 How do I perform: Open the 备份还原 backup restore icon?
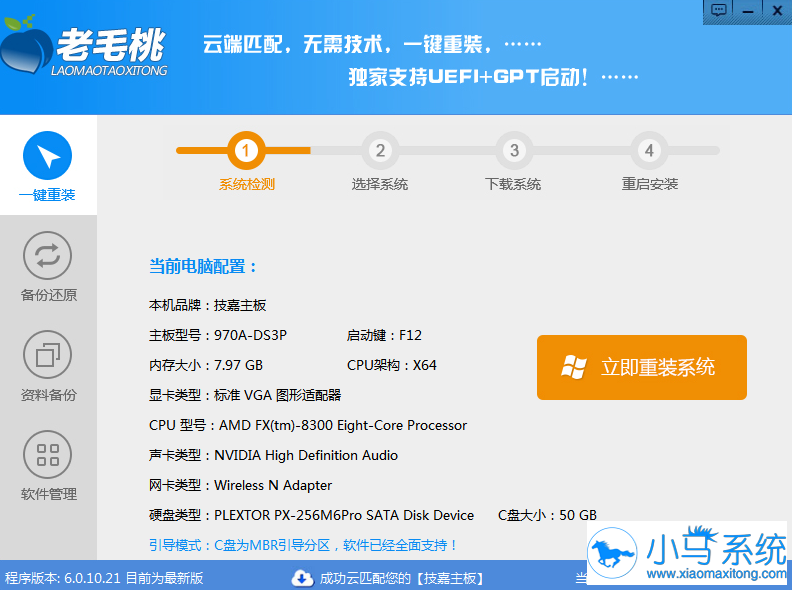coord(47,256)
